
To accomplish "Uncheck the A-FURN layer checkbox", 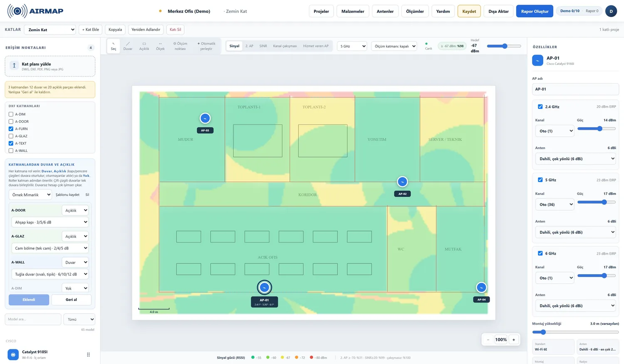I will pyautogui.click(x=11, y=129).
